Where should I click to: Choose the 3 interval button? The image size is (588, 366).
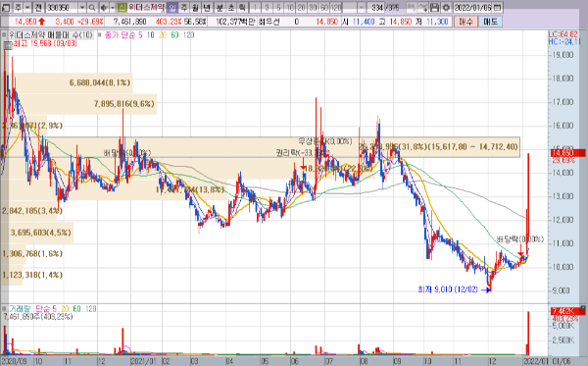[x=267, y=7]
